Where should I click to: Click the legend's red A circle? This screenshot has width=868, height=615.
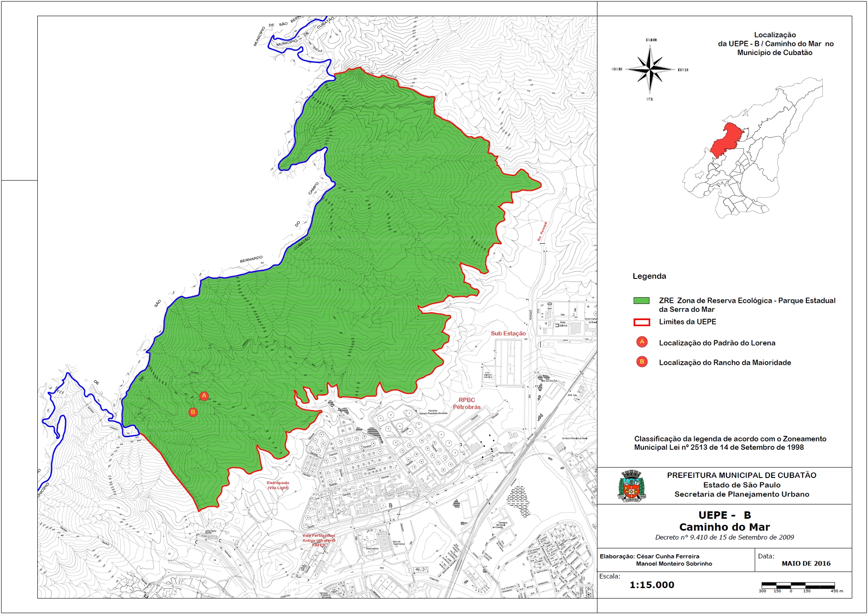point(642,342)
